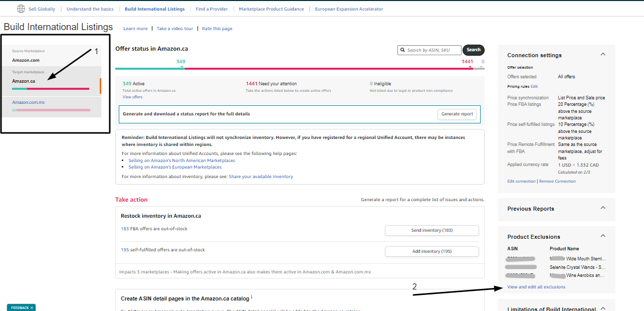
Task: Toggle Limitations of Build International panel chevron
Action: [x=603, y=308]
